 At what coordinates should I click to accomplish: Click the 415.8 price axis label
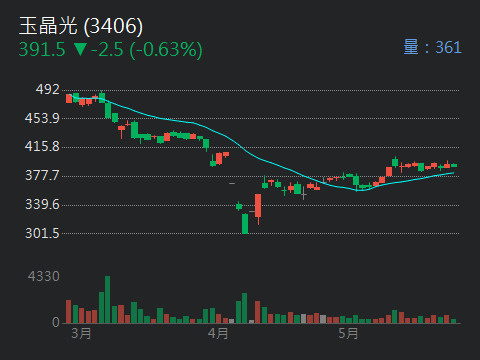42,146
